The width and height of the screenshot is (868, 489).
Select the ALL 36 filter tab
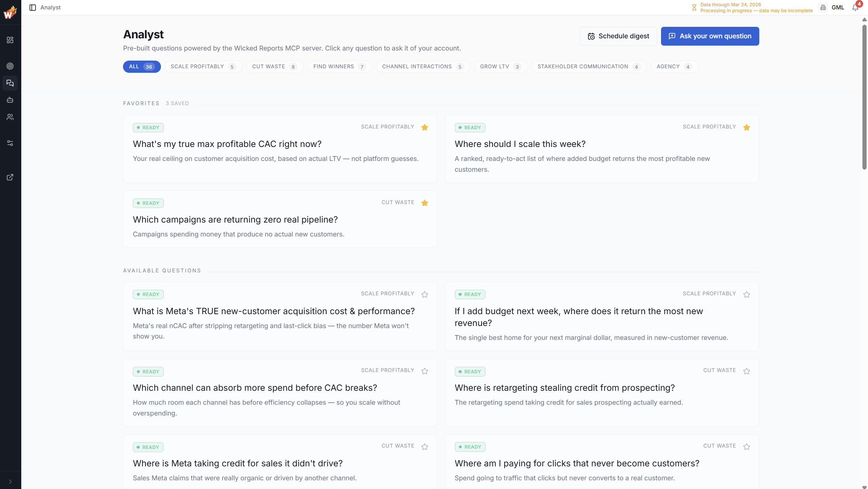142,67
